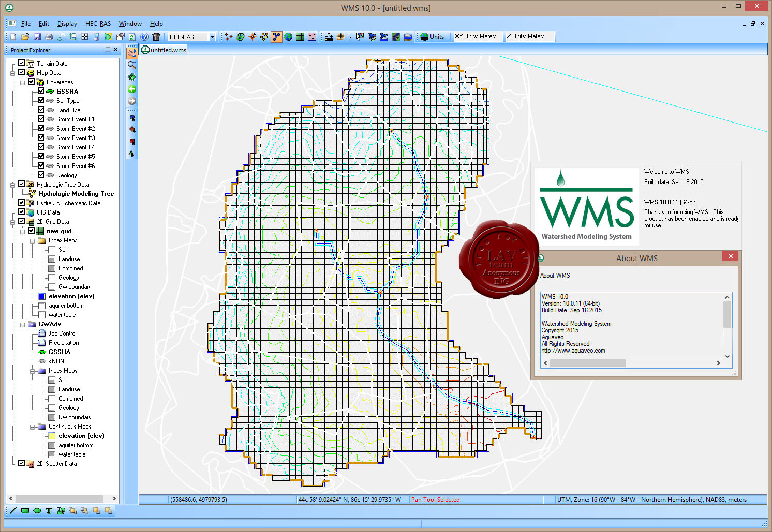Click the green Refresh icon in toolbar
The image size is (772, 532).
132,37
